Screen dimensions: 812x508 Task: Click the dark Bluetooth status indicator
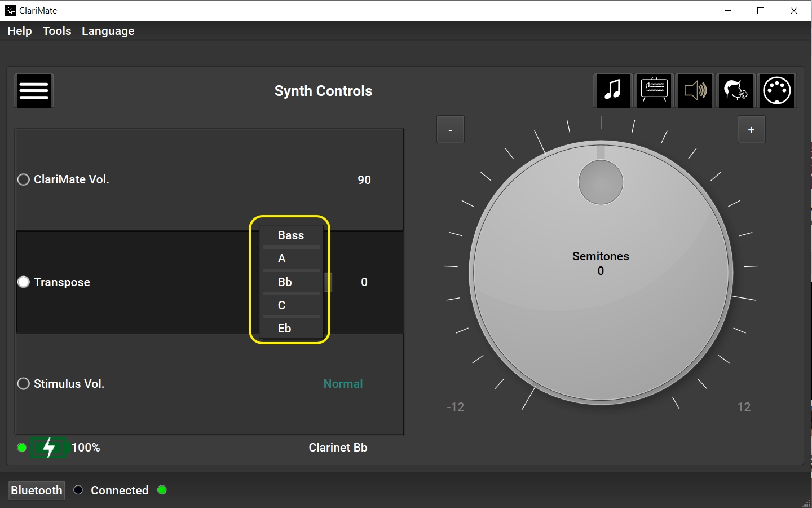[x=78, y=490]
